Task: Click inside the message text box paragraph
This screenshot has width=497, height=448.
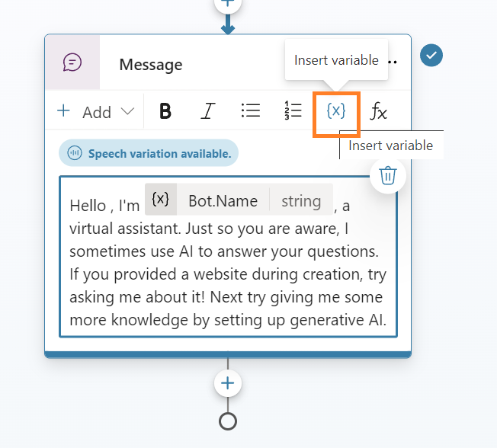Action: coord(226,274)
